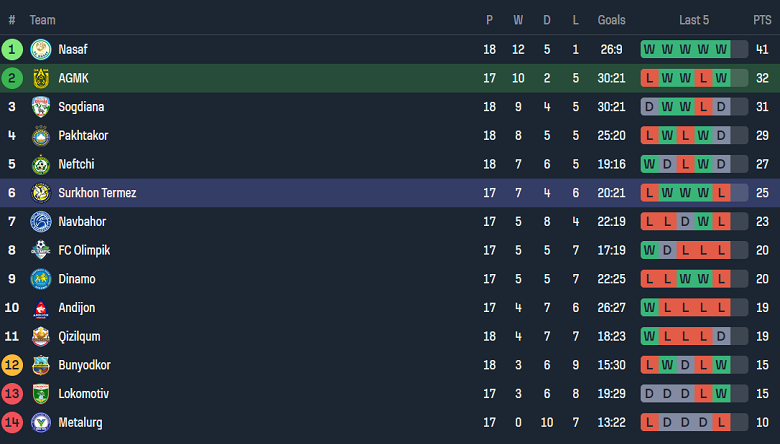Click the Dinamo team badge
The height and width of the screenshot is (444, 780).
click(41, 279)
